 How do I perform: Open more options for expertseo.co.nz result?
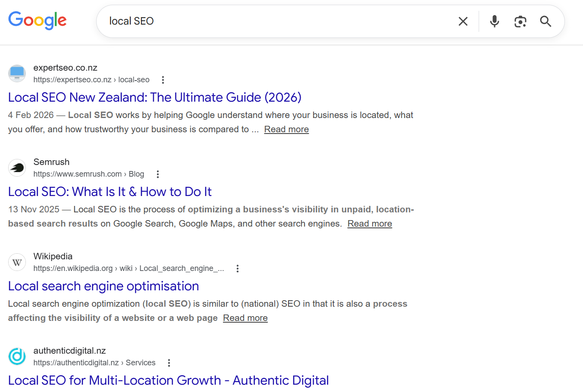[163, 80]
